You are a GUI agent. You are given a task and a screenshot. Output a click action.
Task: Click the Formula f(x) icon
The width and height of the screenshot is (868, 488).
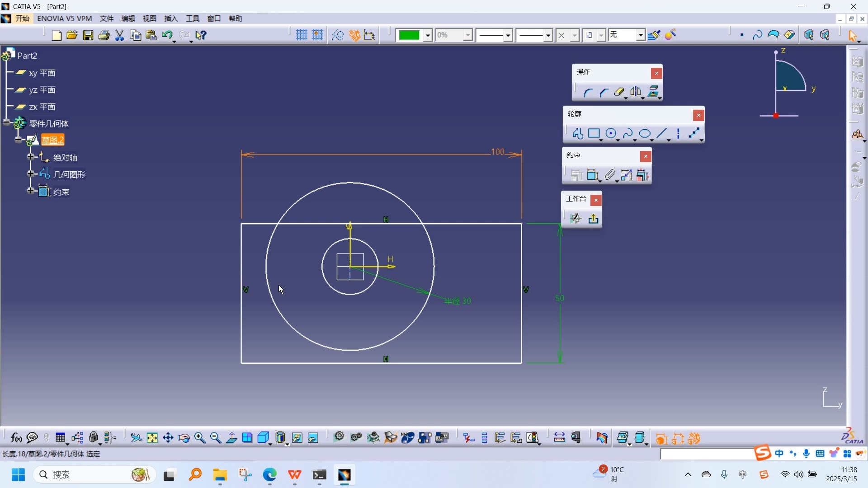[x=16, y=438]
